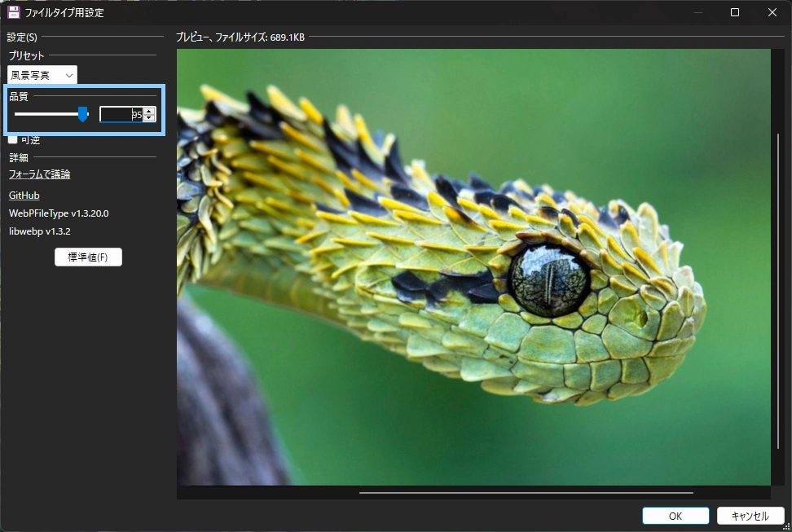Click the キャンセル button

click(x=750, y=516)
